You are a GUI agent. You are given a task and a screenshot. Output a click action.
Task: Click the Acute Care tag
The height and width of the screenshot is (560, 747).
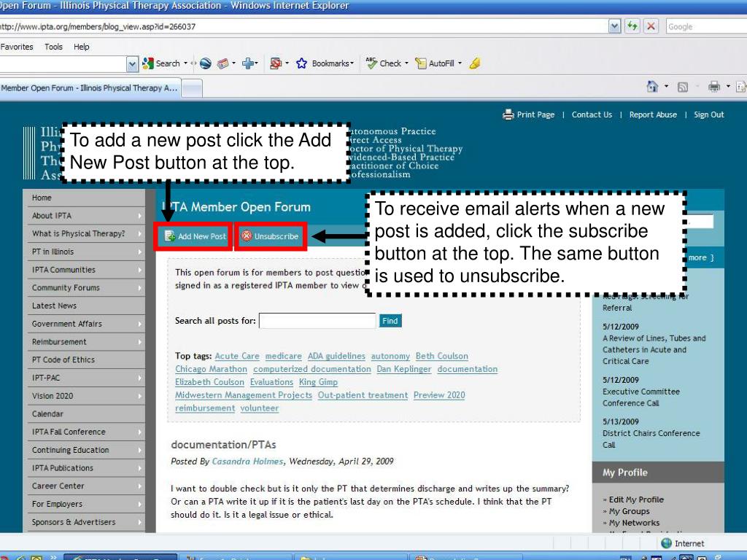click(237, 356)
